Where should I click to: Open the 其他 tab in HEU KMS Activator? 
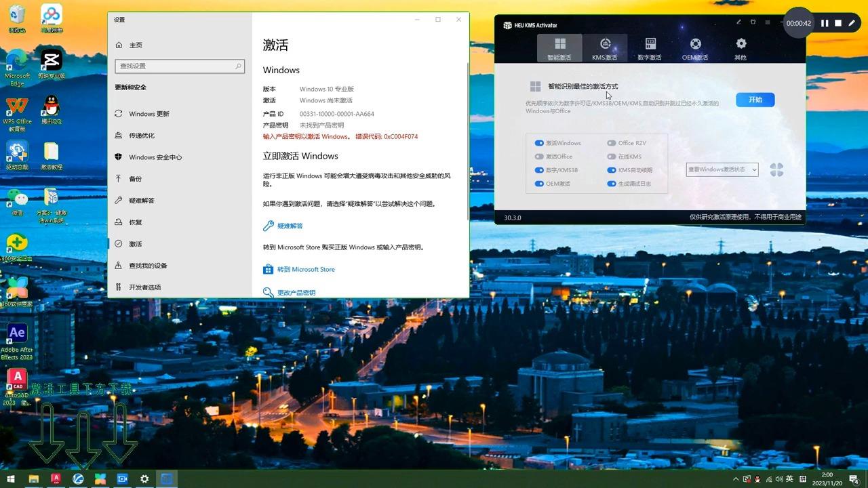(x=741, y=48)
